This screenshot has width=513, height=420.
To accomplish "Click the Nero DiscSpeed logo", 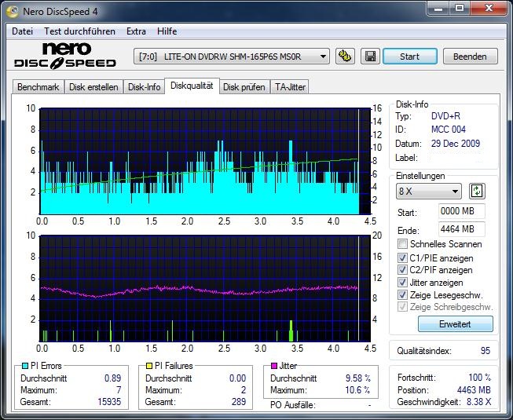I will (65, 56).
